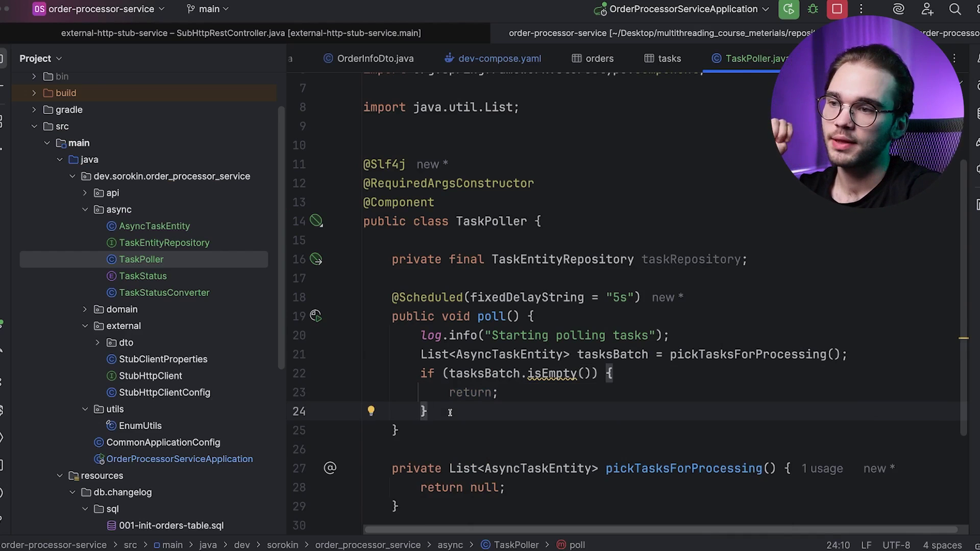Click the more actions vertical dots
Screen dimensions: 980x551
pos(861,9)
